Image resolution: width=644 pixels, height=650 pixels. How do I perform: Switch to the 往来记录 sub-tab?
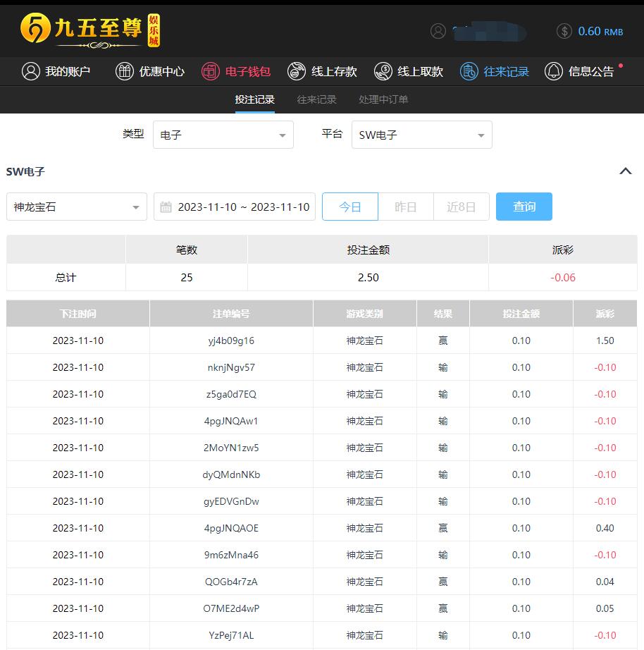[316, 99]
